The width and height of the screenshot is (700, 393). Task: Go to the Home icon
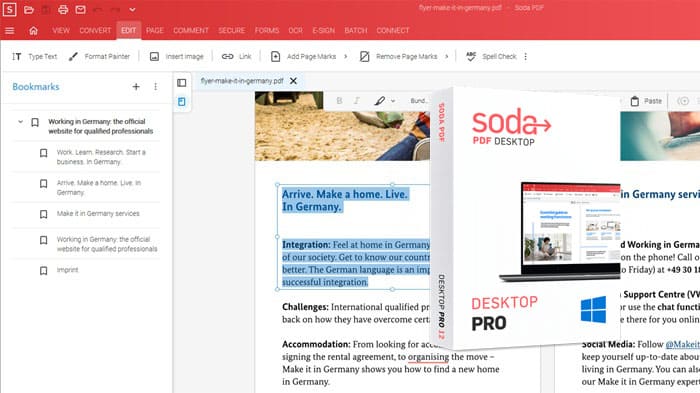[33, 30]
